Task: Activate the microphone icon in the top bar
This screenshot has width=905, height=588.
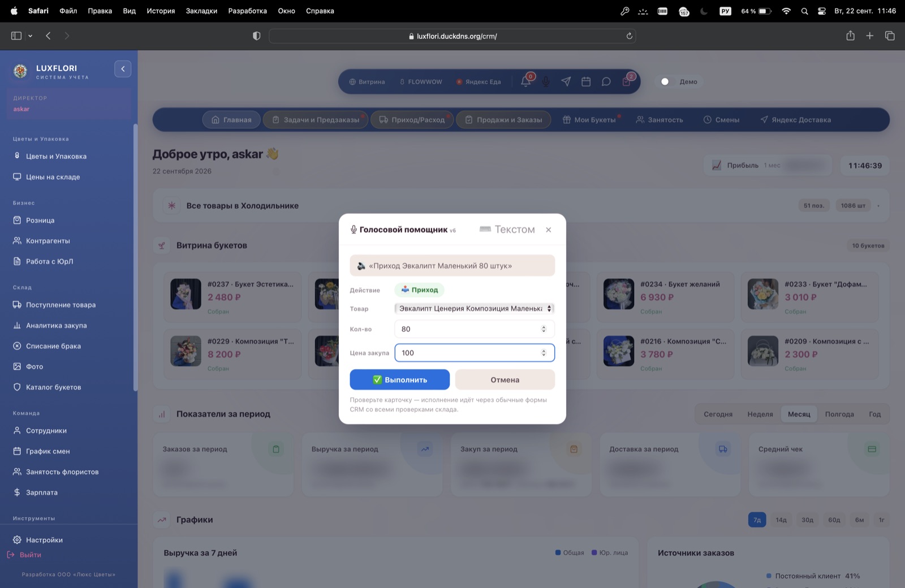Action: tap(546, 81)
